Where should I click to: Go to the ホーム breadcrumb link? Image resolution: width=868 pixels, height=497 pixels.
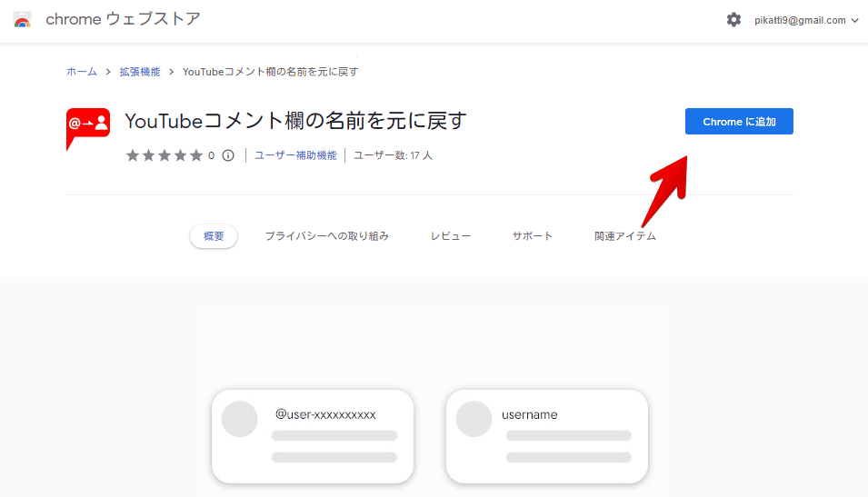click(82, 72)
